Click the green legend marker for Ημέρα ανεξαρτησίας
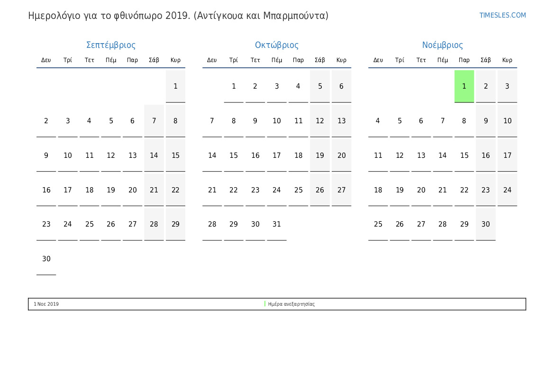The height and width of the screenshot is (392, 554). tap(265, 304)
